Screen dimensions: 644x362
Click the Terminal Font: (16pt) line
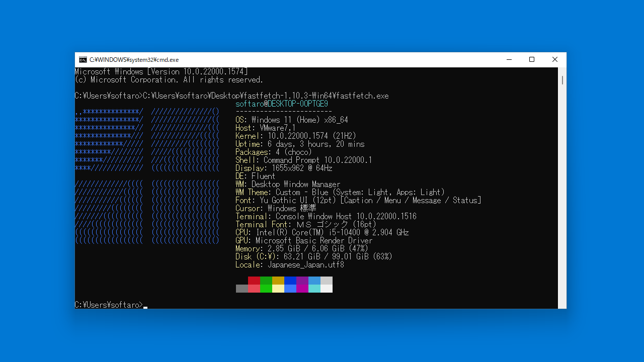click(x=306, y=225)
